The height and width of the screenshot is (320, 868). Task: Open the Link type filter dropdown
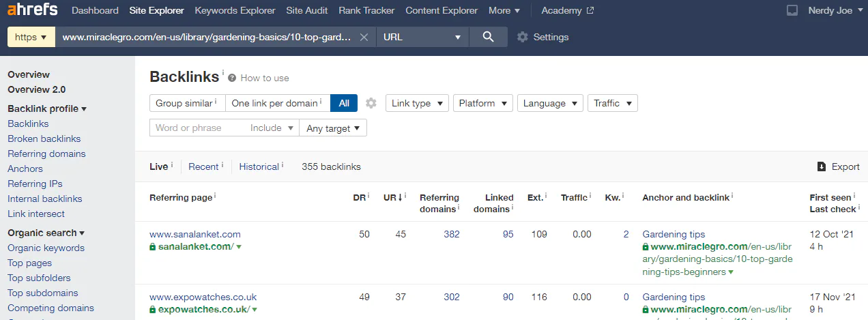417,103
